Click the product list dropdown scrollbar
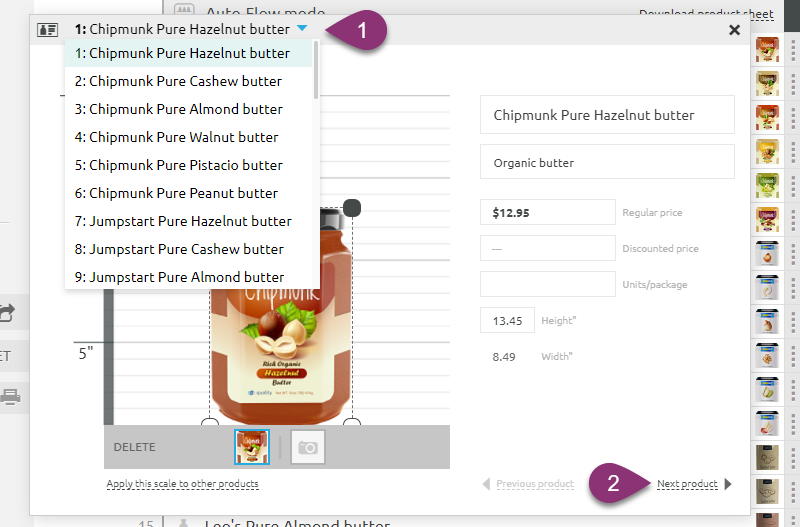The image size is (800, 527). pos(317,70)
